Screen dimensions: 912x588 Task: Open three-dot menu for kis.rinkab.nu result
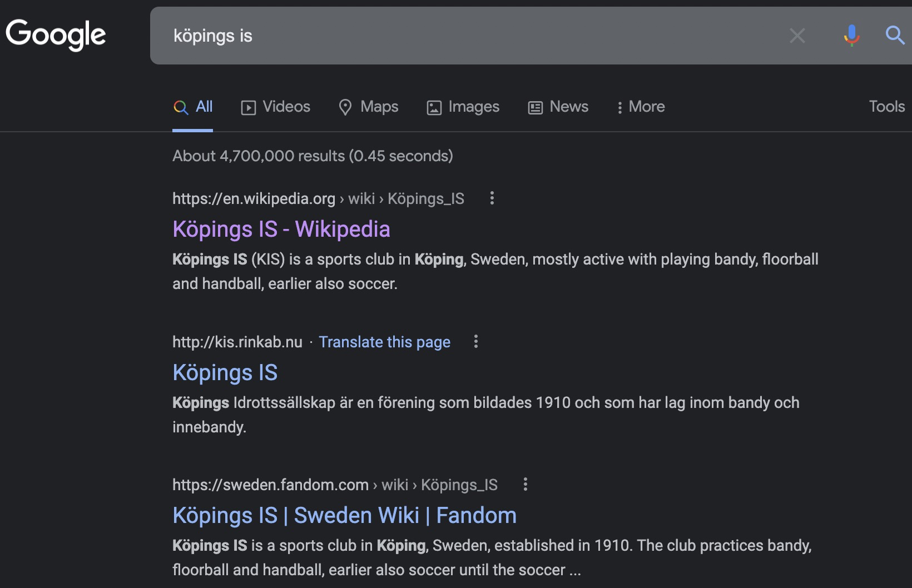[475, 341]
